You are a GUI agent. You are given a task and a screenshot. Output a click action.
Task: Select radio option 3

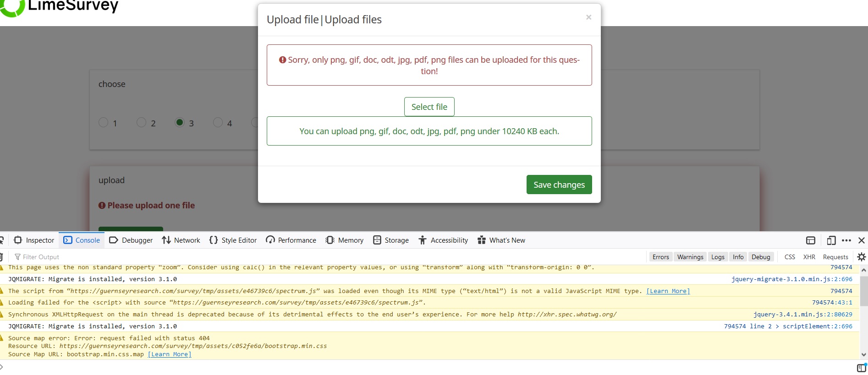(x=180, y=123)
